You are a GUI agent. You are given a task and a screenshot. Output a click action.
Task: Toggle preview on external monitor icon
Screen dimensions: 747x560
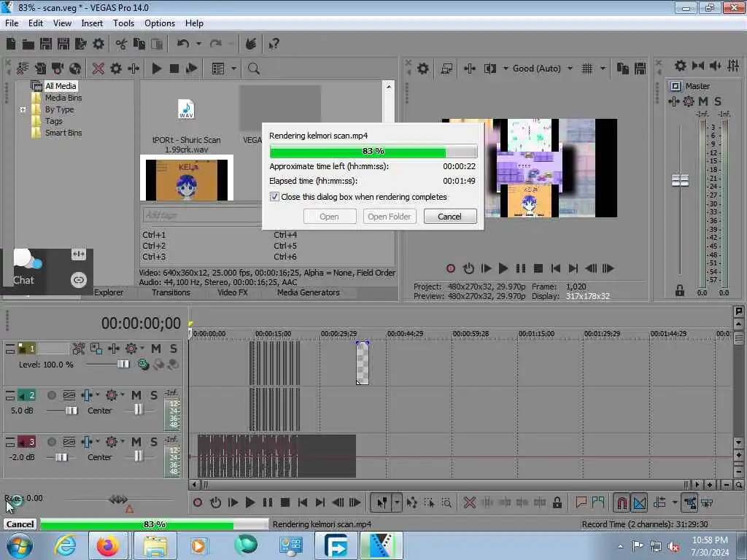[446, 69]
